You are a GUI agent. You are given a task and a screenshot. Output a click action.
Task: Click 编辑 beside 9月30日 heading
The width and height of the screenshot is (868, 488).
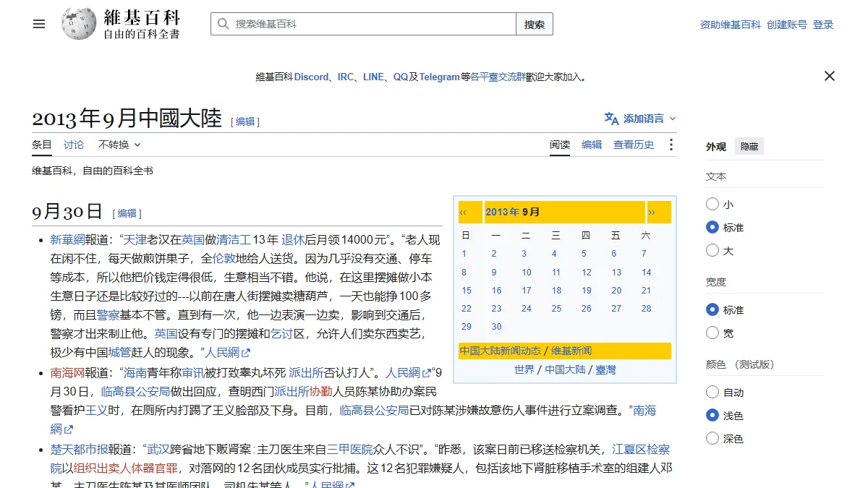[127, 213]
